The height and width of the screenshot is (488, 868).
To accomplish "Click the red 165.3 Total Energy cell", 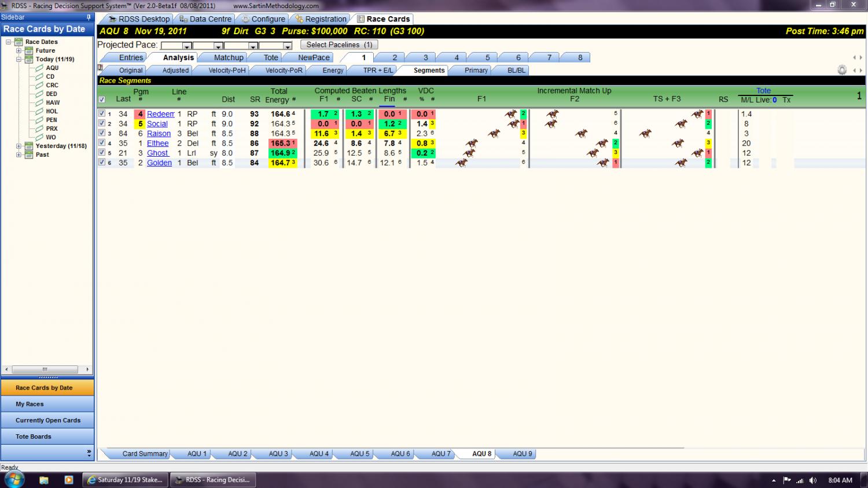I will click(283, 143).
